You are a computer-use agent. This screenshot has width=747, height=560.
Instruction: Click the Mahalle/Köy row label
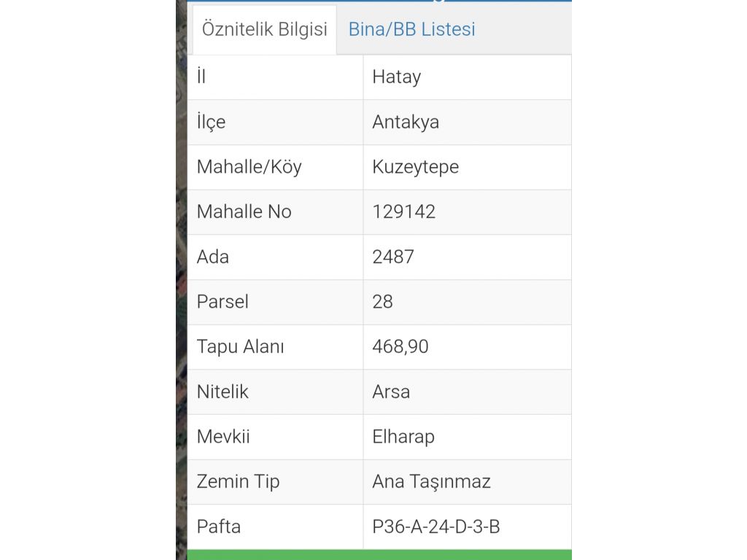[x=249, y=167]
